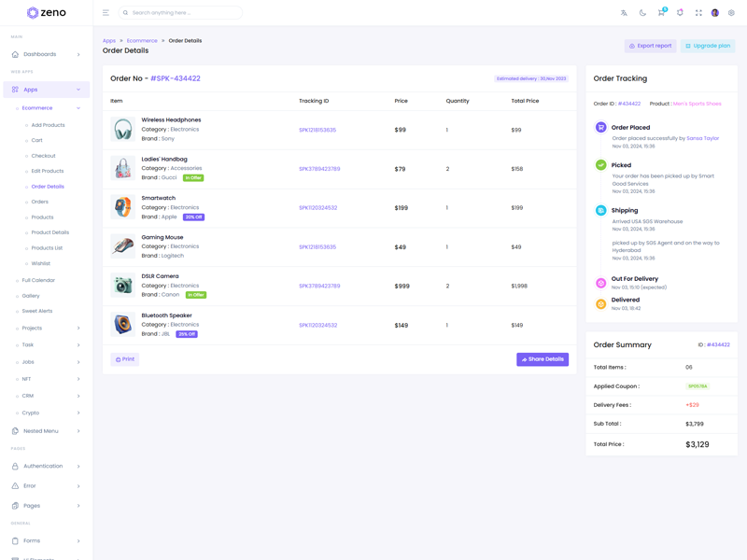Open the notifications bell
The image size is (747, 560).
tap(680, 13)
